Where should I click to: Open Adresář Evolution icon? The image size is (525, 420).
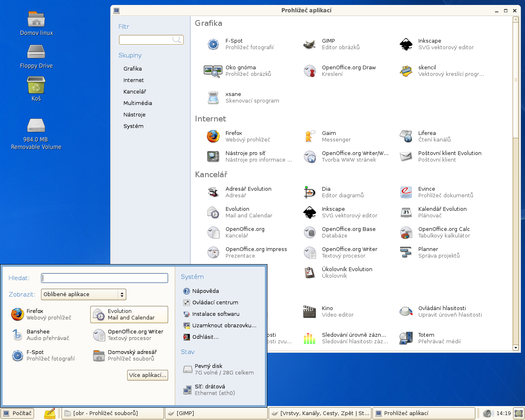[213, 192]
